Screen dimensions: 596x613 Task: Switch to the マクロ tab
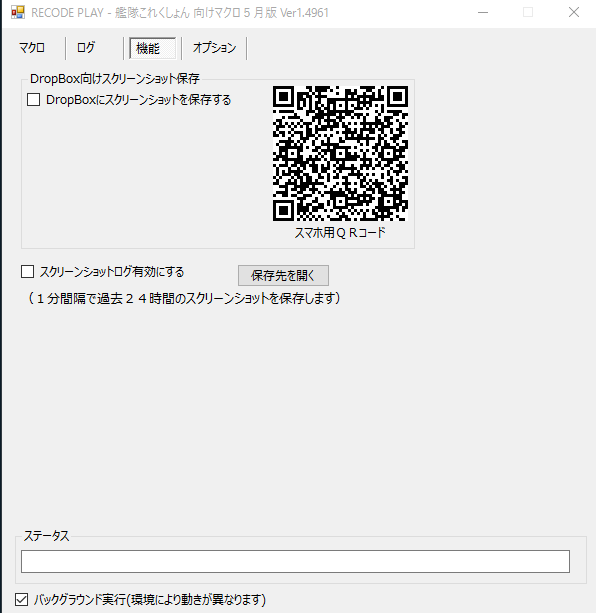coord(32,48)
